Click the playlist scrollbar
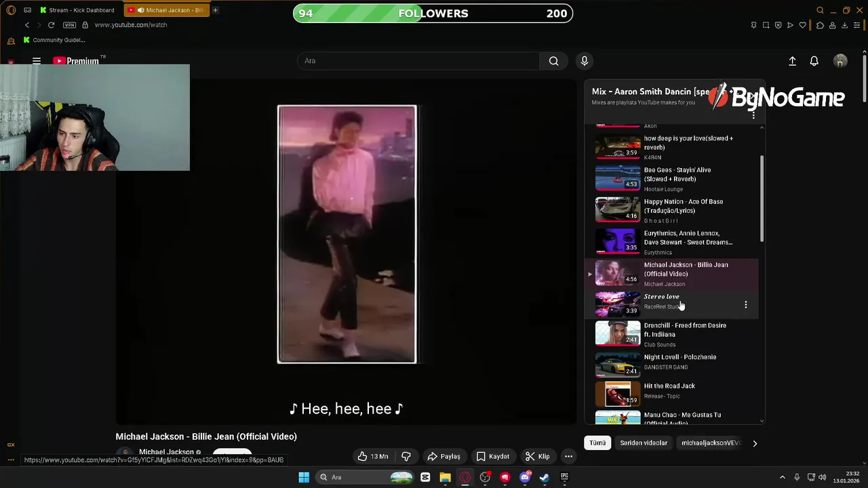The width and height of the screenshot is (868, 488). coord(762,198)
